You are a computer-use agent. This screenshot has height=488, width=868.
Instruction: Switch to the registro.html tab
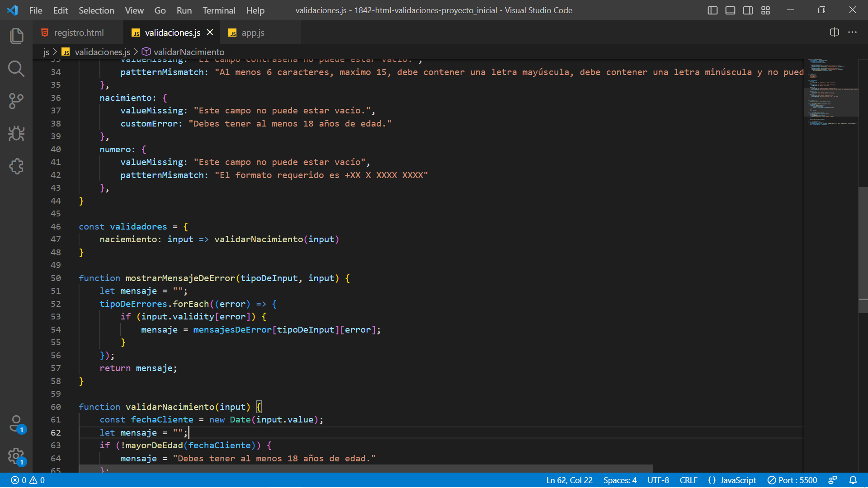(78, 33)
